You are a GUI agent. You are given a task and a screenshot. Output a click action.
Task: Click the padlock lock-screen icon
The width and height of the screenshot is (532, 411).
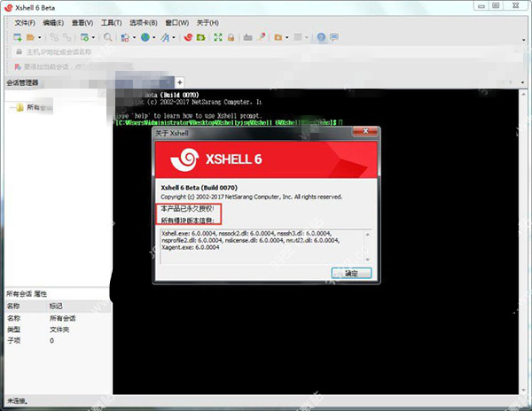[x=231, y=37]
